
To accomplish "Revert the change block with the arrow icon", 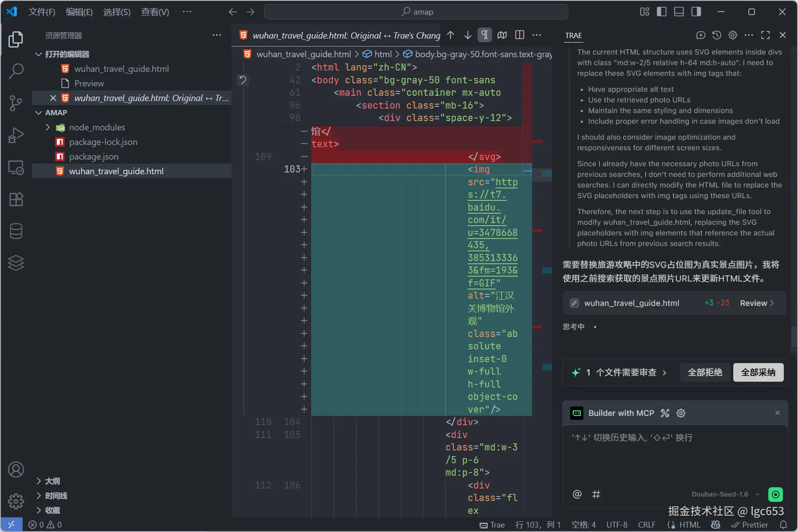I will pos(243,80).
